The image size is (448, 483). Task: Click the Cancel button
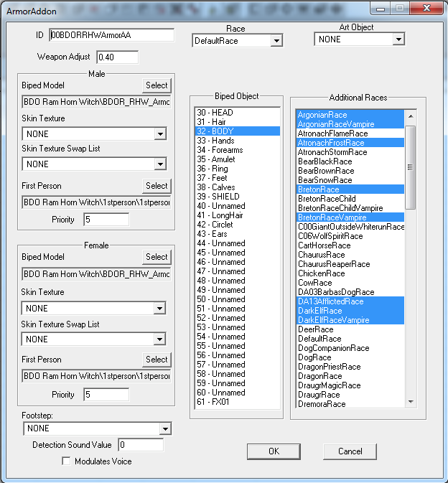350,451
